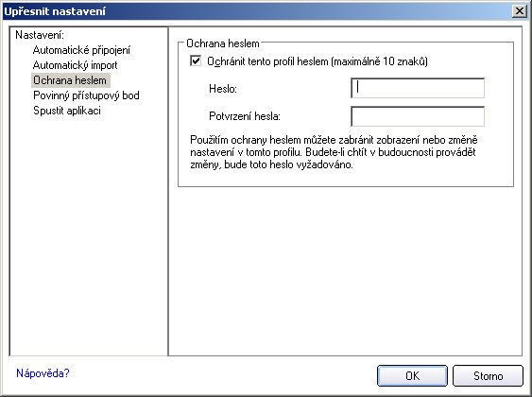This screenshot has height=397, width=532.
Task: Open the Spustit aplikaci settings page
Action: click(67, 111)
